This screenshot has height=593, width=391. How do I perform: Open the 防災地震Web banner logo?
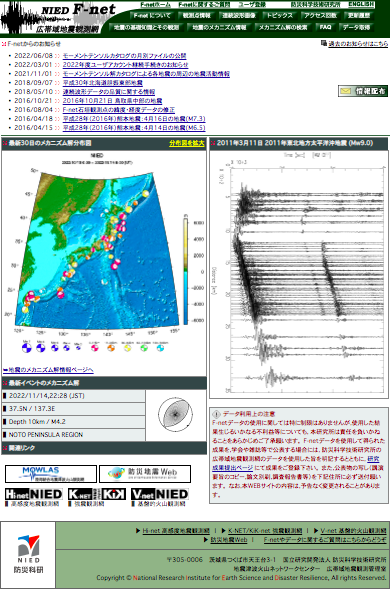[x=145, y=474]
